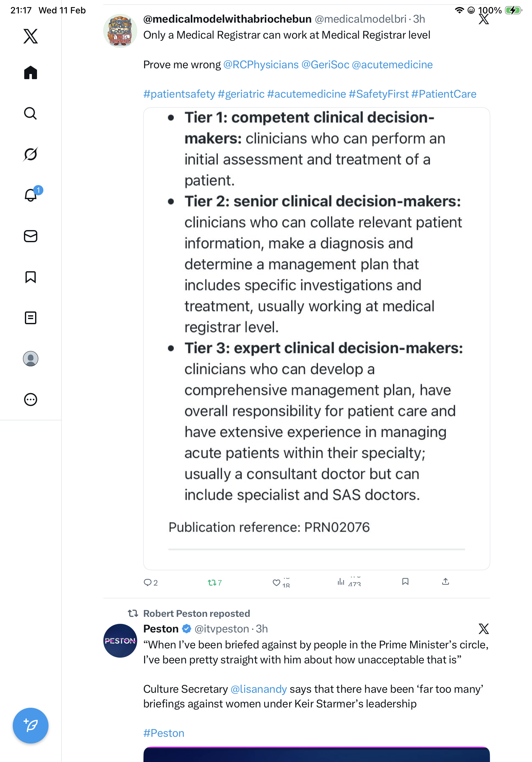Compose a new post

(x=31, y=726)
